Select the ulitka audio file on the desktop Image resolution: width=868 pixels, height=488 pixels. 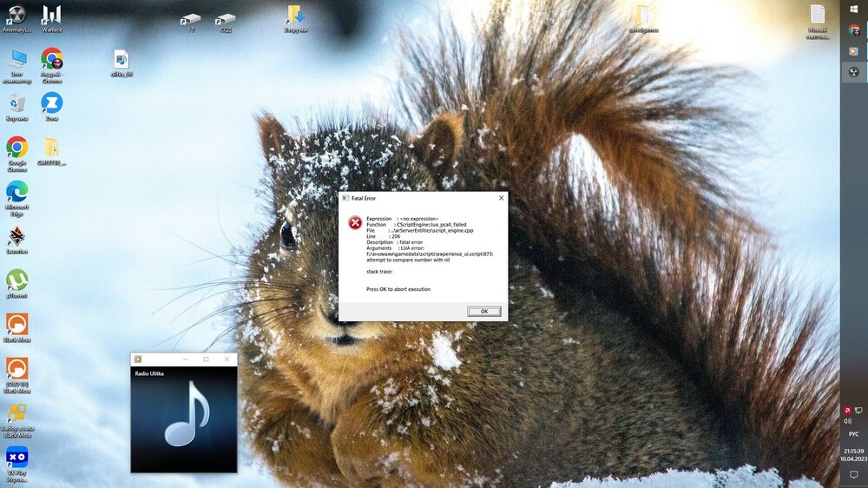click(x=122, y=59)
